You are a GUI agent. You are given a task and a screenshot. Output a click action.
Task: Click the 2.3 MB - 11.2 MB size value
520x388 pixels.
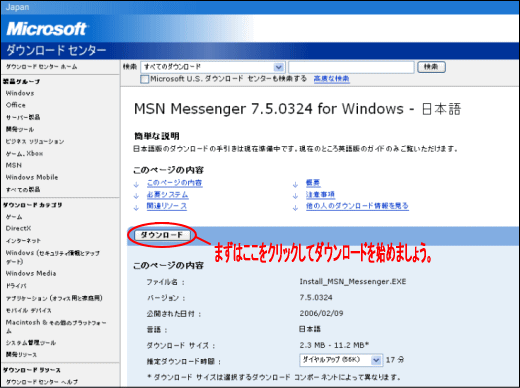334,345
